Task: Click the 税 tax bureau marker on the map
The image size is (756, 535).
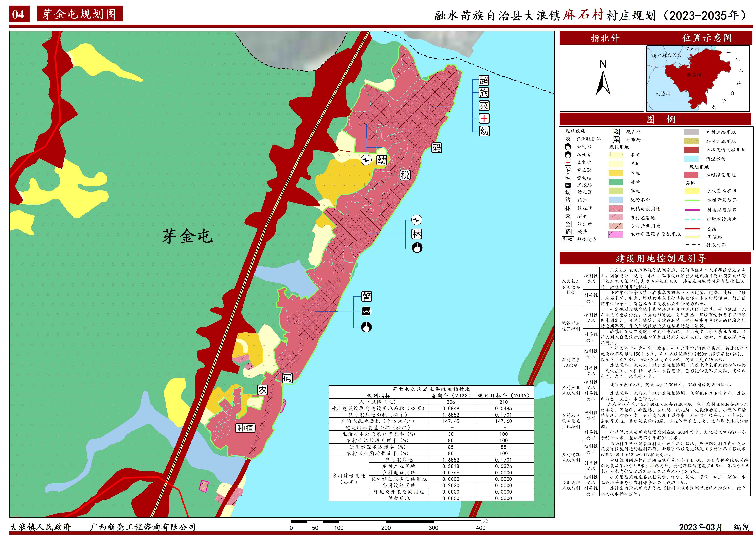Action: pyautogui.click(x=405, y=175)
